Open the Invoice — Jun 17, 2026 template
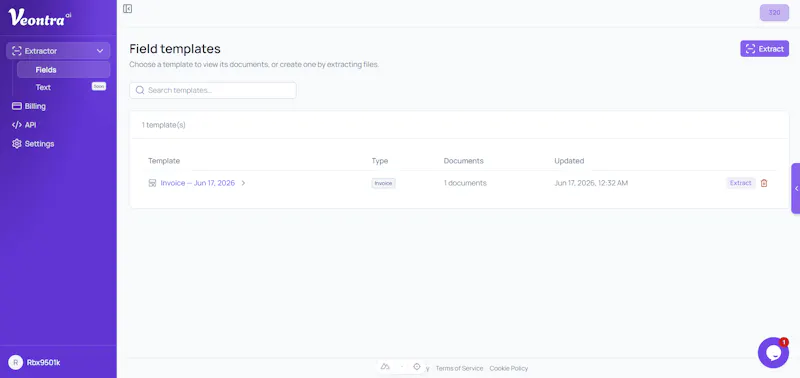The width and height of the screenshot is (800, 378). [x=197, y=183]
